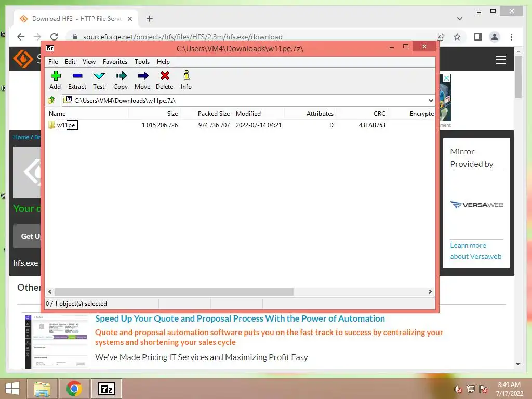Expand the address path dropdown

pyautogui.click(x=431, y=100)
